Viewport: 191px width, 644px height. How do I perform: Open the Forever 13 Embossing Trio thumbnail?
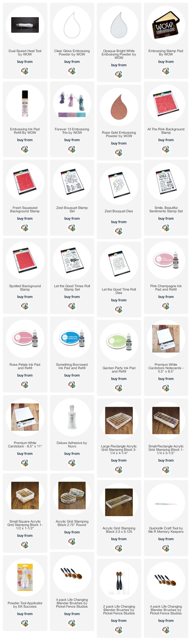coord(72,104)
